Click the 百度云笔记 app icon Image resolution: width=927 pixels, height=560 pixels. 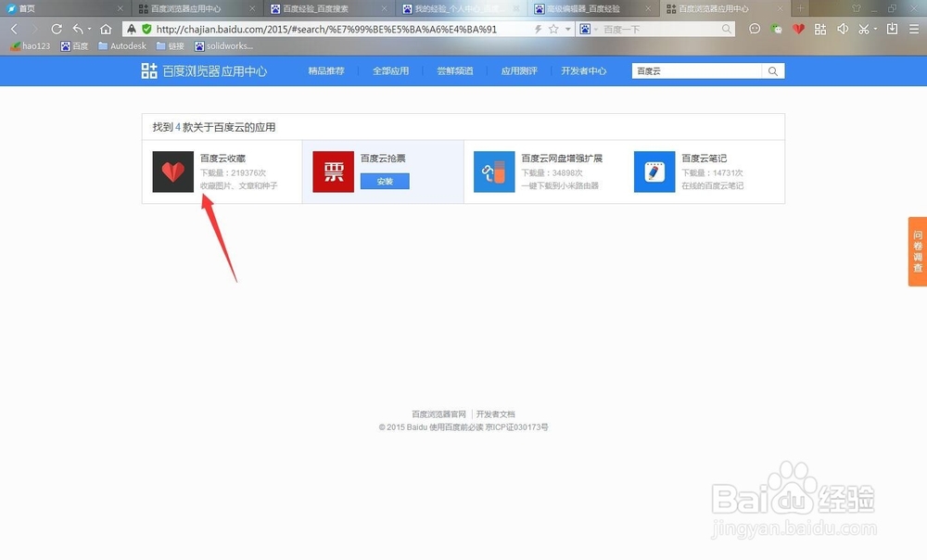point(654,172)
